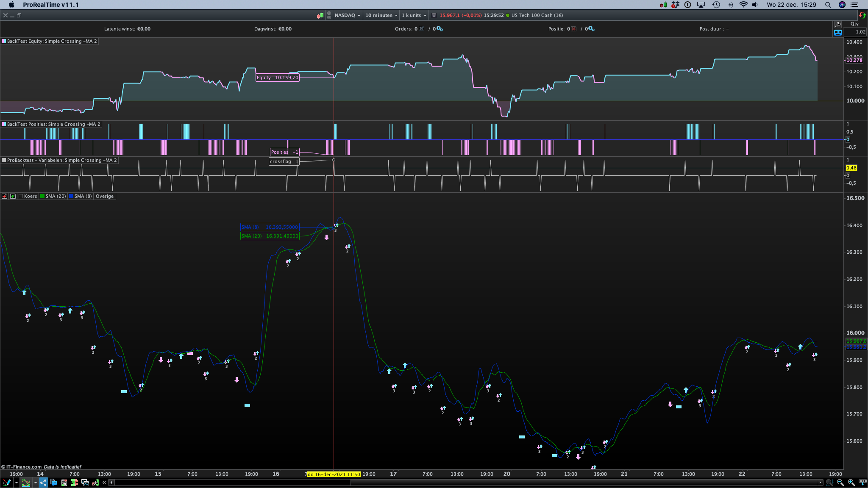This screenshot has height=488, width=868.
Task: Select the pencil drawing tool icon
Action: click(6, 482)
